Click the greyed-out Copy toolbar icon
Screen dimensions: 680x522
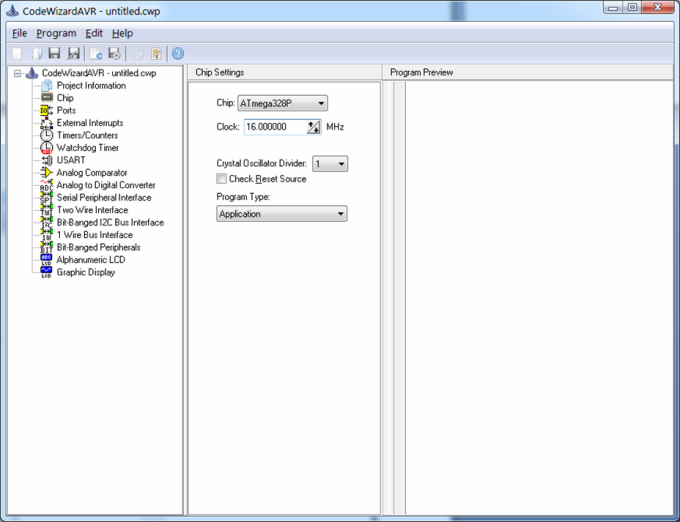(x=137, y=54)
